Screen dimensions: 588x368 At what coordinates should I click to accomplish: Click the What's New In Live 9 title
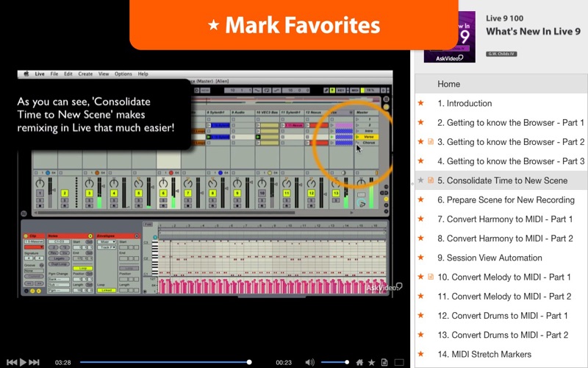(534, 32)
